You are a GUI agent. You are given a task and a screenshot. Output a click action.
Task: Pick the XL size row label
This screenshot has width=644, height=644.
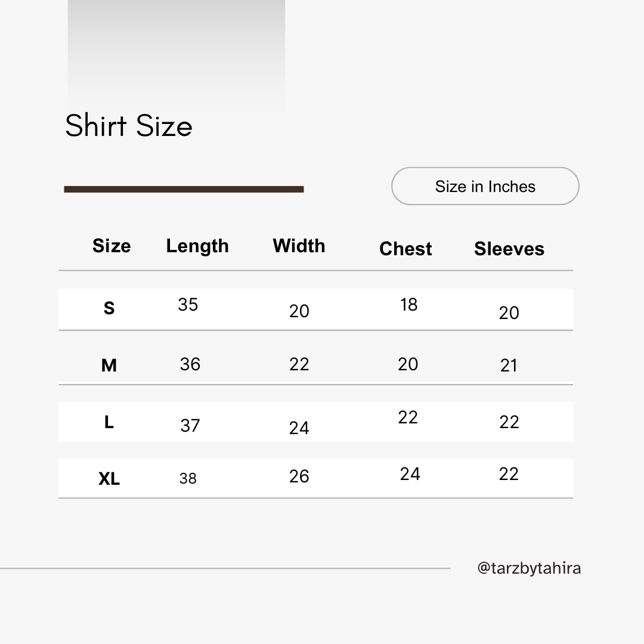(109, 478)
